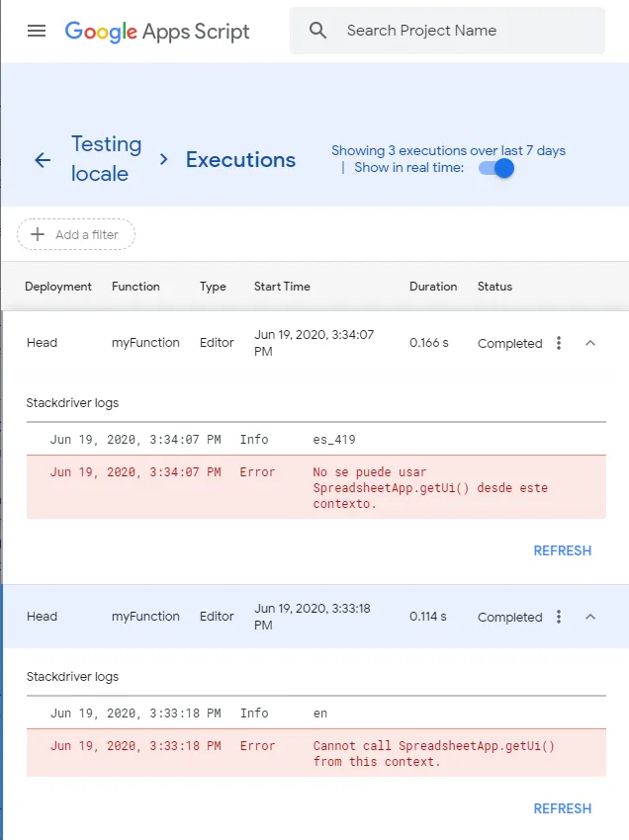Click the Duration column header
This screenshot has width=629, height=840.
pos(433,287)
